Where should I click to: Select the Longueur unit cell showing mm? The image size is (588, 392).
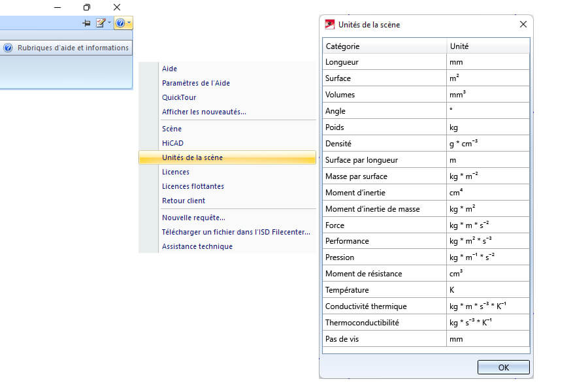pos(488,62)
